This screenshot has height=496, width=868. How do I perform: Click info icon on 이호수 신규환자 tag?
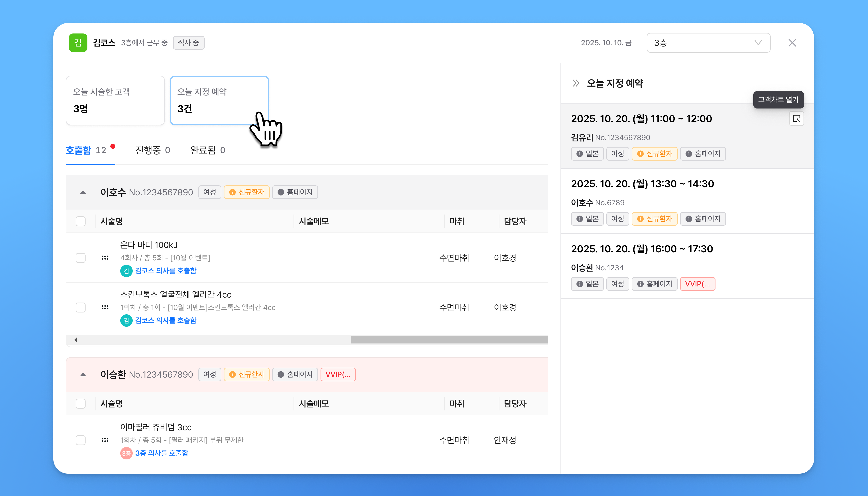pos(232,192)
